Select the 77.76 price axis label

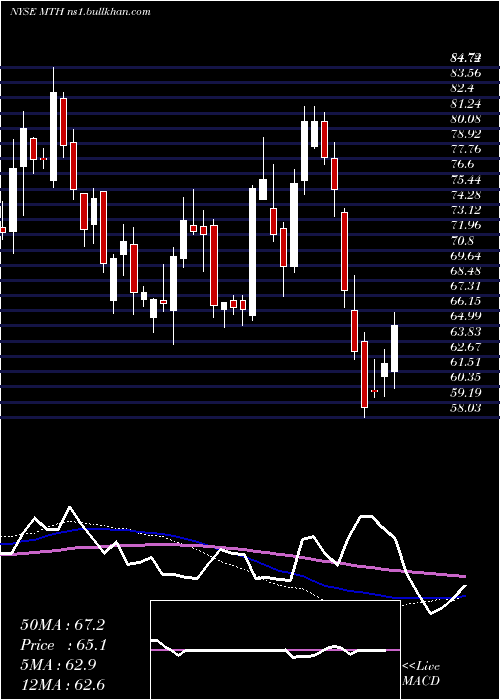(466, 150)
